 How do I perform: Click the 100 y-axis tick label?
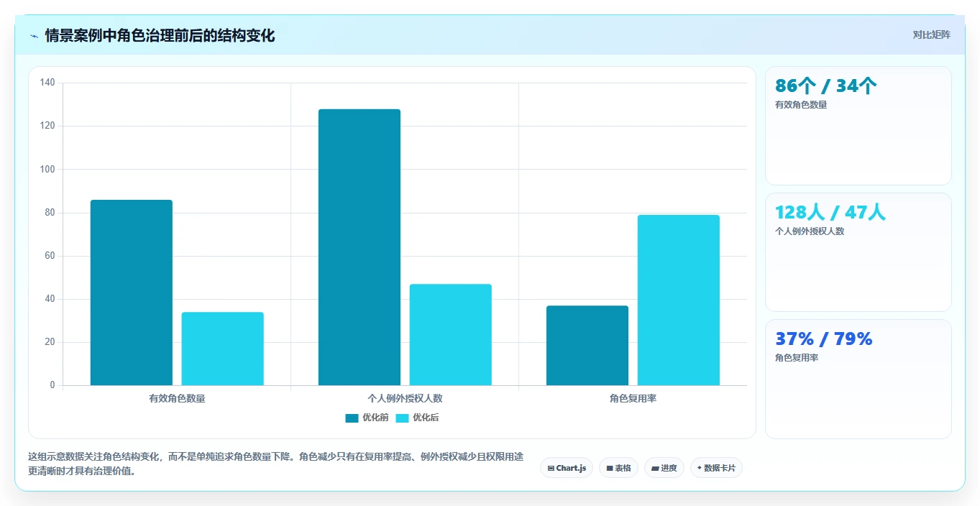point(47,170)
